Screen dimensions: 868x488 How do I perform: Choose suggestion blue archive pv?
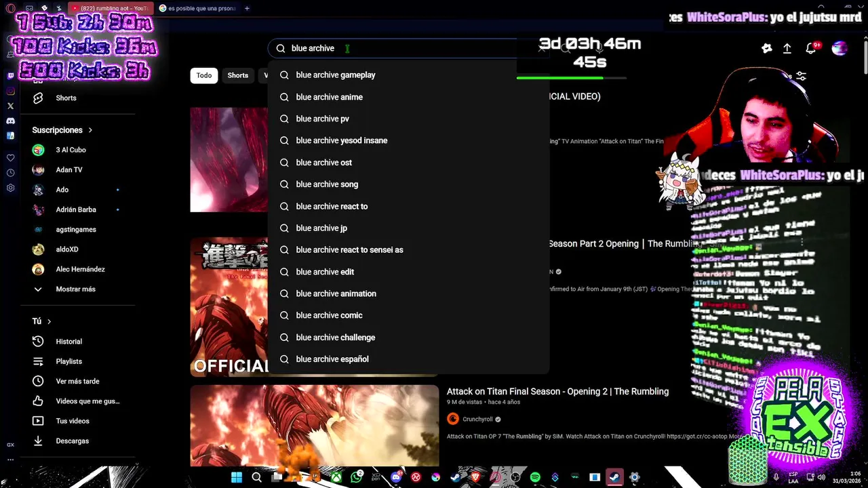[408, 119]
